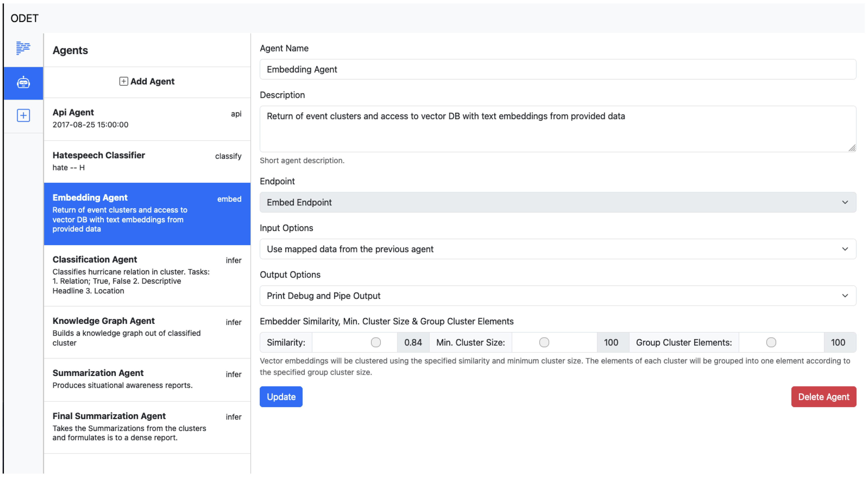Select Api Agent in the agents list
The height and width of the screenshot is (478, 868).
click(147, 118)
